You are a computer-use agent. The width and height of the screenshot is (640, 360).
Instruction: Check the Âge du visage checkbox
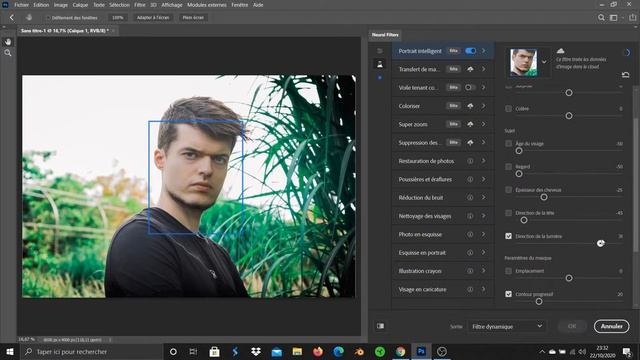pyautogui.click(x=508, y=144)
